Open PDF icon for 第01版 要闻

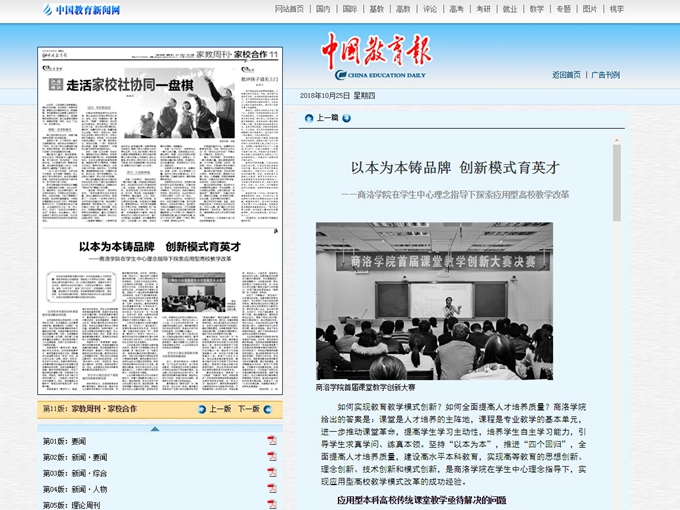[271, 441]
